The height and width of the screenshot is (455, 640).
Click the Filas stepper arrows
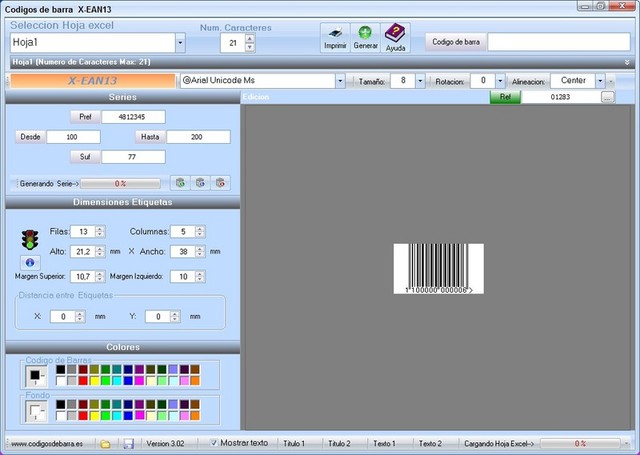click(100, 231)
